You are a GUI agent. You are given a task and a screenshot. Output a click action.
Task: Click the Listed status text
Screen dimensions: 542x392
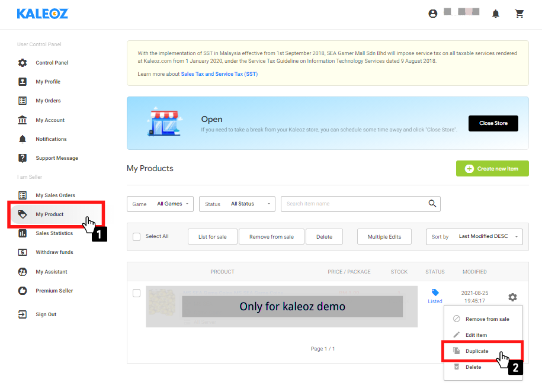click(435, 301)
